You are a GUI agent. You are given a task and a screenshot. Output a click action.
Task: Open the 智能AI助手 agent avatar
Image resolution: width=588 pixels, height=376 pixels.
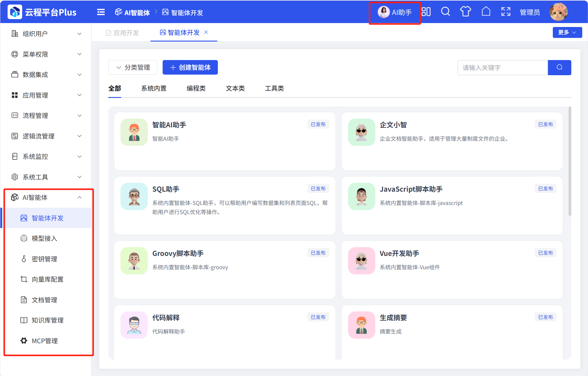pyautogui.click(x=134, y=132)
